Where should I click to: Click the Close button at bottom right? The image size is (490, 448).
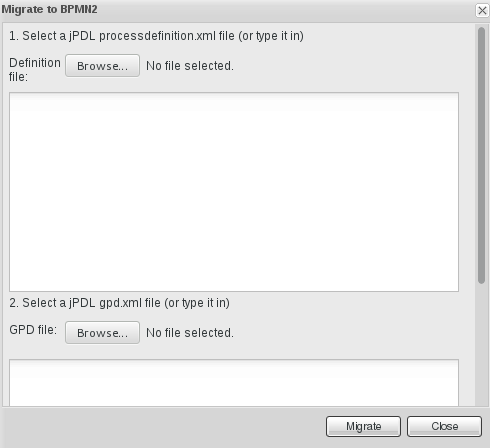444,426
